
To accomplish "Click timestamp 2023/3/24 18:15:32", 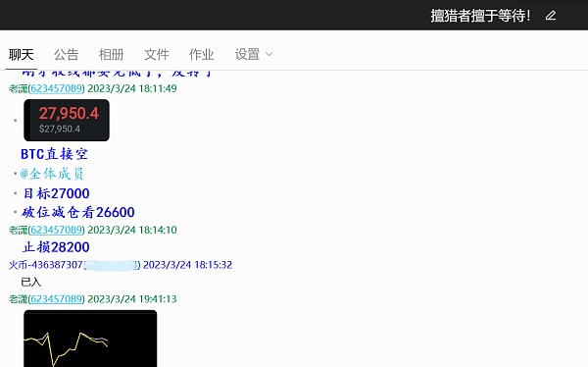I will tap(187, 265).
